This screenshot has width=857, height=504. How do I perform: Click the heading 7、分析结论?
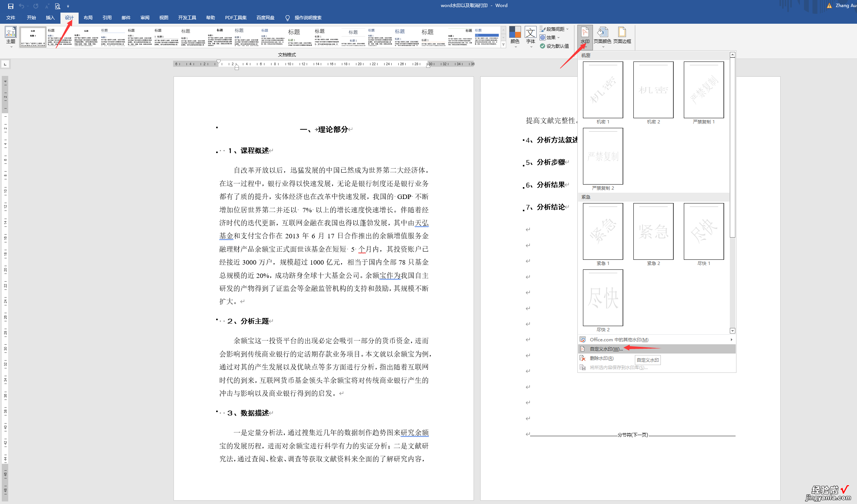coord(545,207)
